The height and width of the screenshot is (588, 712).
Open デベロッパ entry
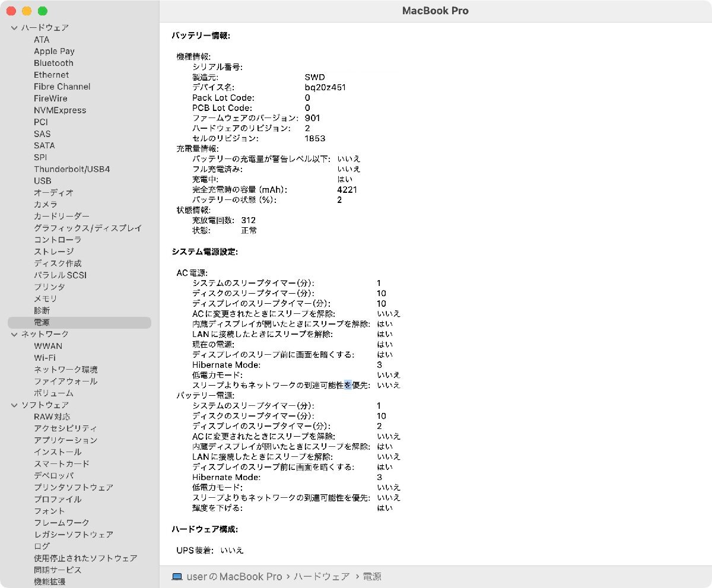click(53, 475)
